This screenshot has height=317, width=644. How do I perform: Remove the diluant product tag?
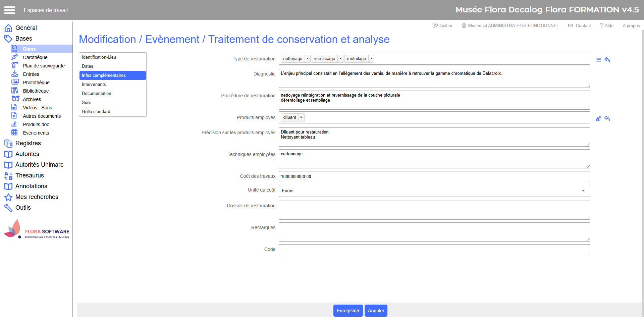tap(301, 117)
